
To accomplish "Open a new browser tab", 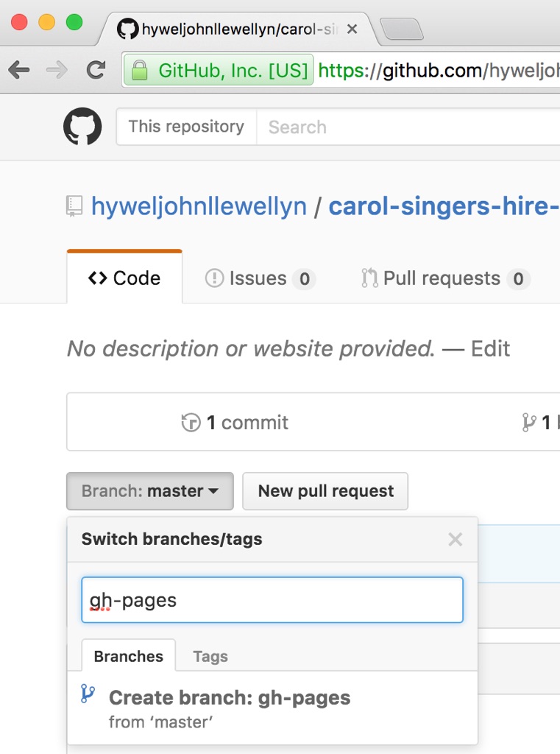I will pos(401,29).
